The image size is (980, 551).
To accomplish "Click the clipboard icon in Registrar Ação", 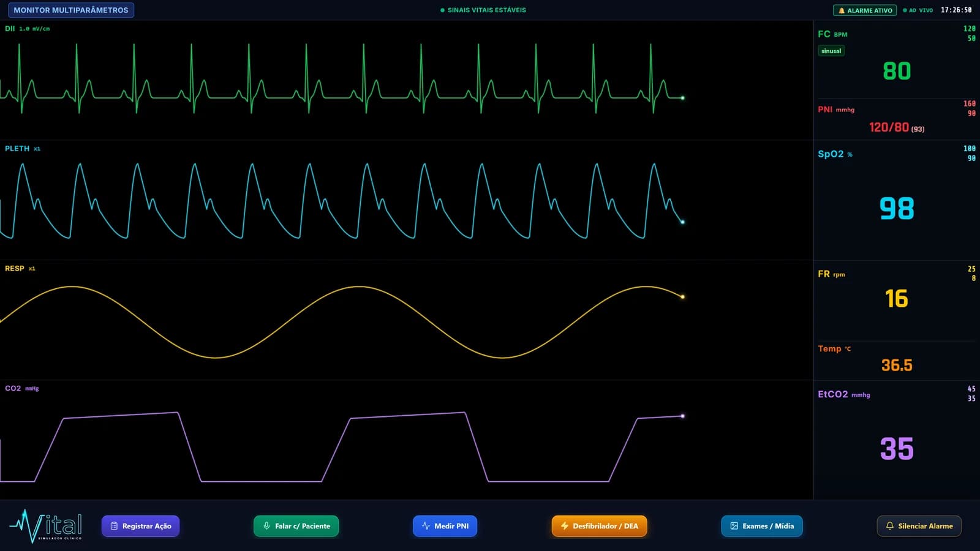I will [x=114, y=526].
